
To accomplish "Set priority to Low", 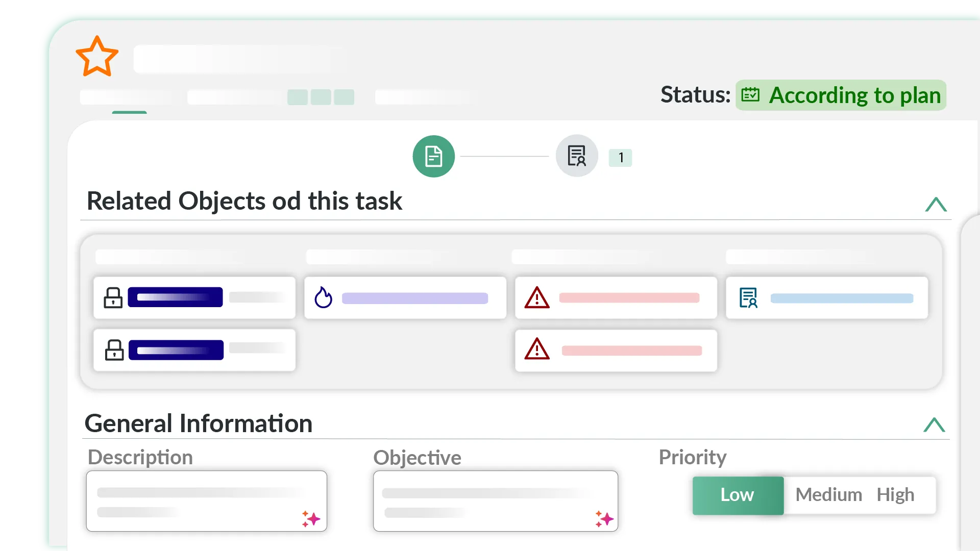I will [738, 495].
